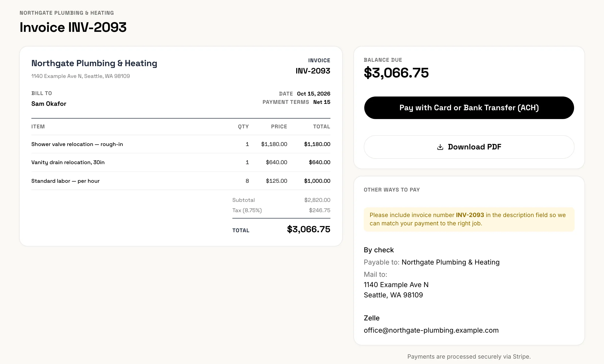Viewport: 604px width, 364px height.
Task: Click the BALANCE DUE label
Action: [x=383, y=60]
